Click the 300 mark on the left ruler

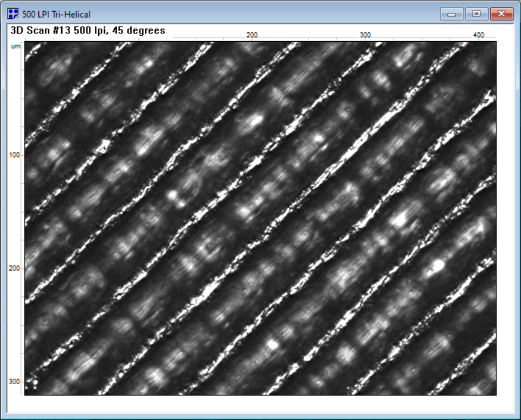point(15,382)
